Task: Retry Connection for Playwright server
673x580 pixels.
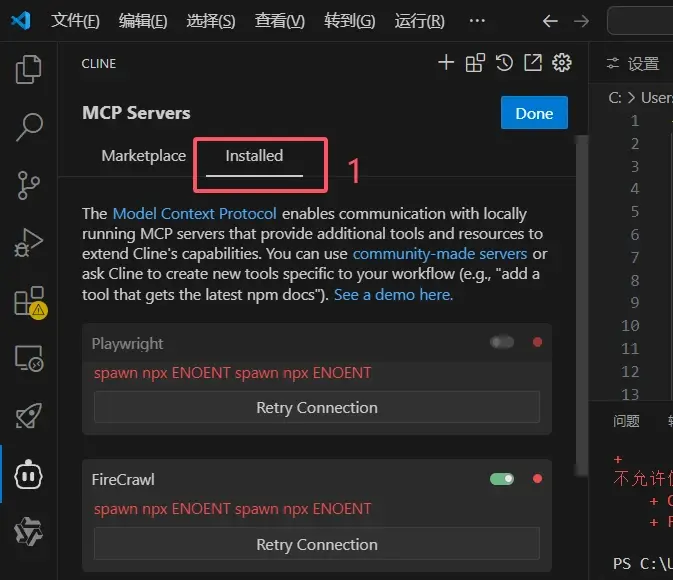Action: coord(316,408)
